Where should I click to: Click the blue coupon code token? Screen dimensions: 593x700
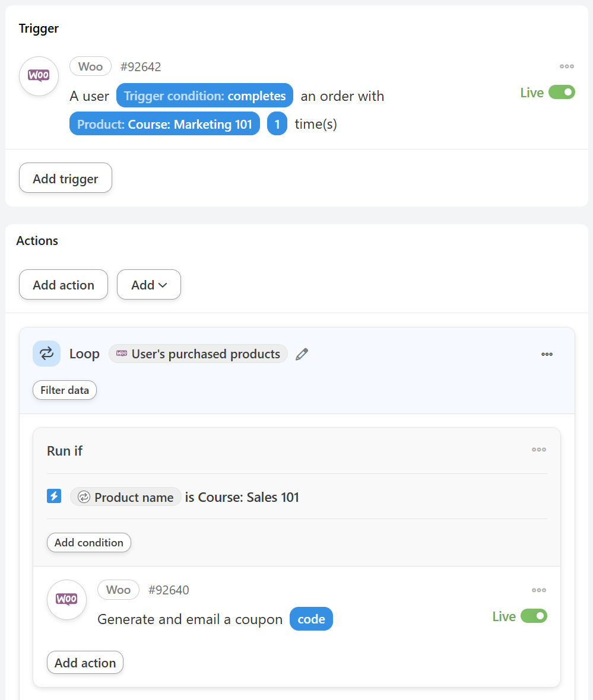tap(311, 619)
